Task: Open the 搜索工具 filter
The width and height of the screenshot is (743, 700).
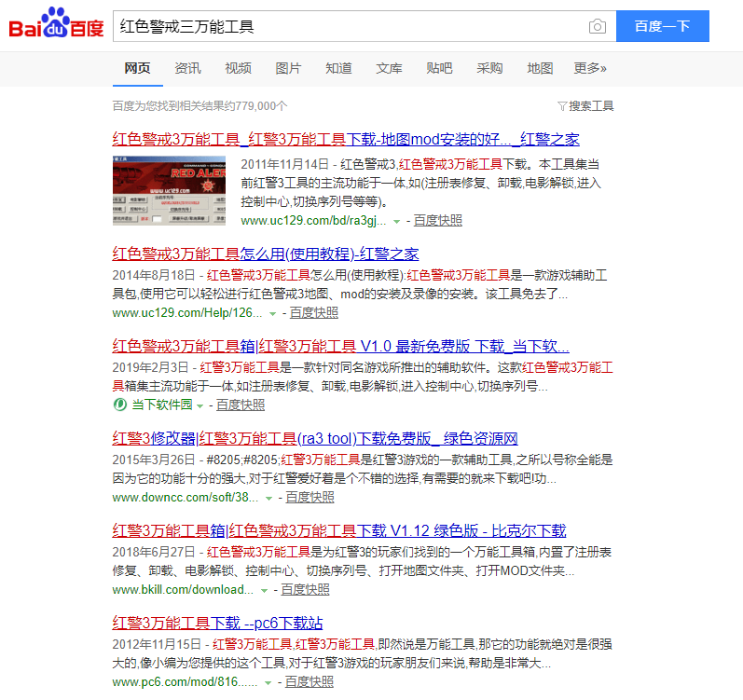Action: [585, 106]
